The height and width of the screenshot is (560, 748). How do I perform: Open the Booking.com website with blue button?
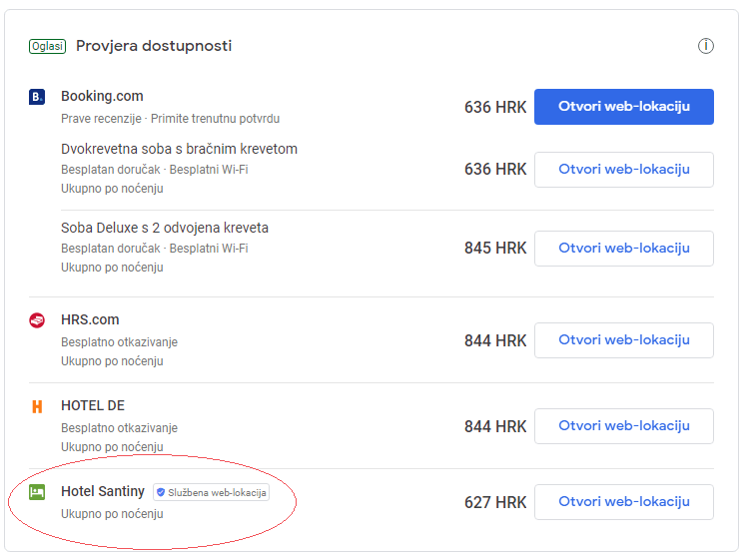pos(623,107)
